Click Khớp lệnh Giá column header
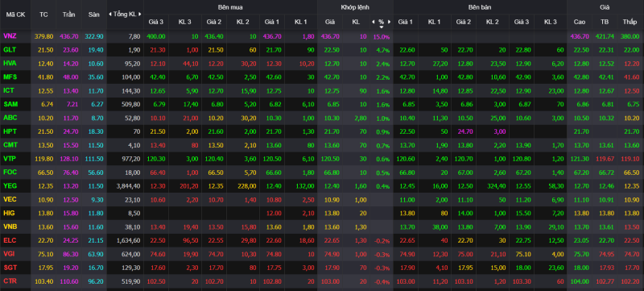This screenshot has height=291, width=644. coord(330,22)
